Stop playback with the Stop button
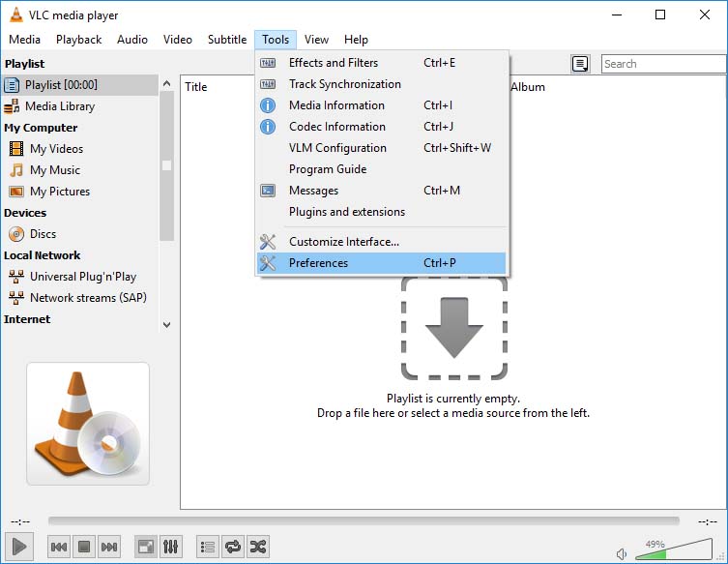Image resolution: width=728 pixels, height=564 pixels. click(x=84, y=547)
